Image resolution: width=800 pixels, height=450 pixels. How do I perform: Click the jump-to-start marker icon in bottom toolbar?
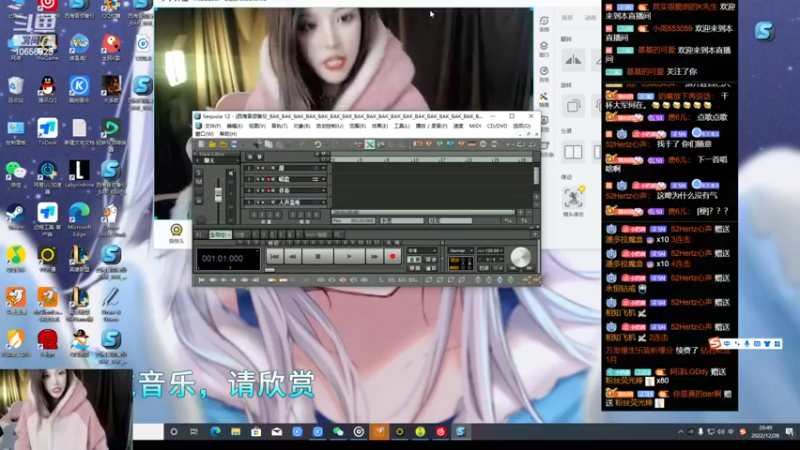point(202,280)
